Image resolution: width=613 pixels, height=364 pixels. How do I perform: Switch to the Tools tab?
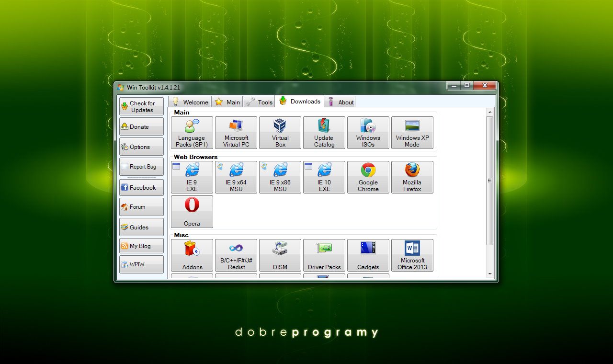tap(259, 102)
